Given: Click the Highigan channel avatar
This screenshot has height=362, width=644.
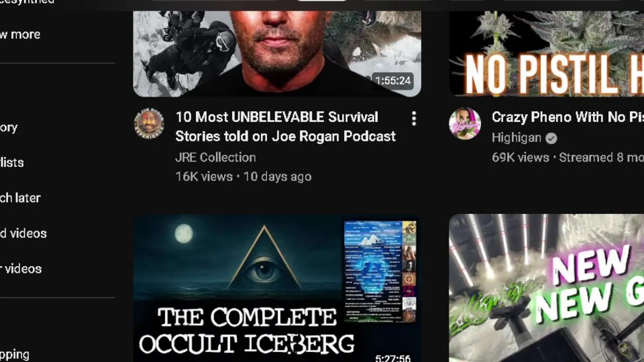Looking at the screenshot, I should click(465, 123).
